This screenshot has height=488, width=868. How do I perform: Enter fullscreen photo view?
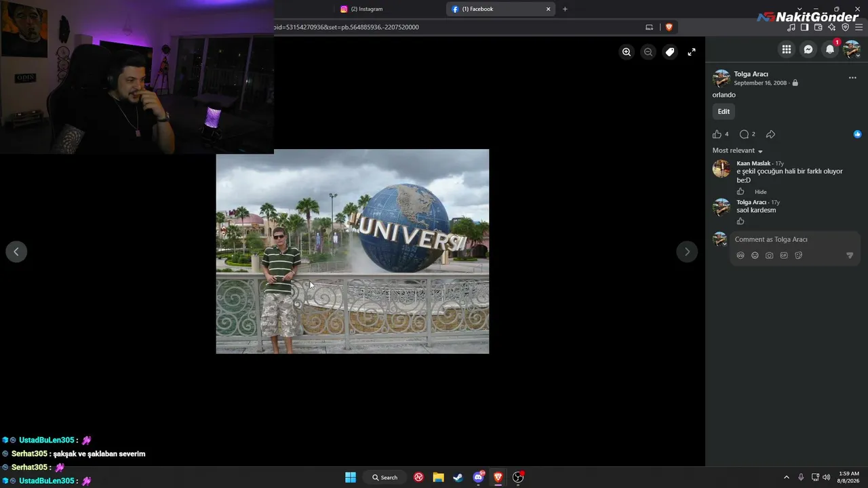692,52
